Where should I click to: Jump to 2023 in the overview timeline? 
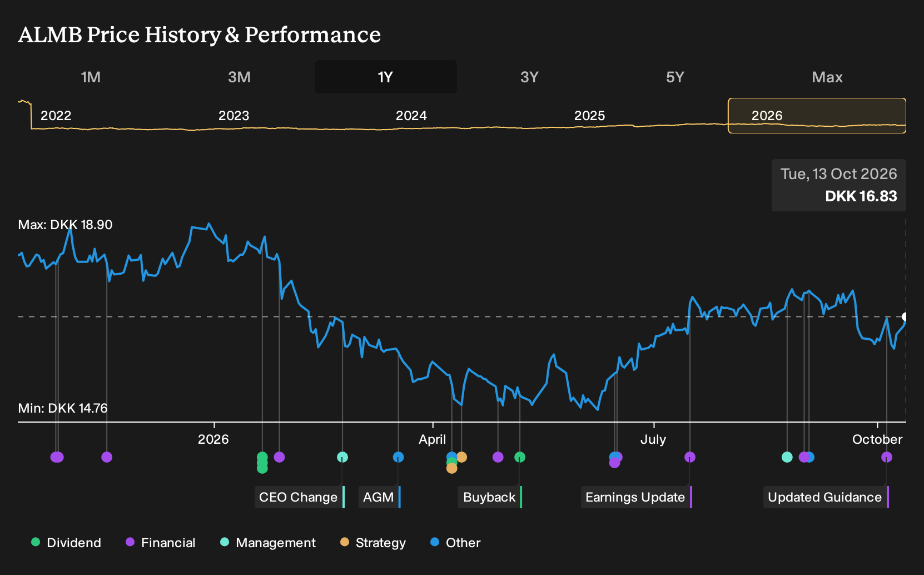[x=234, y=116]
